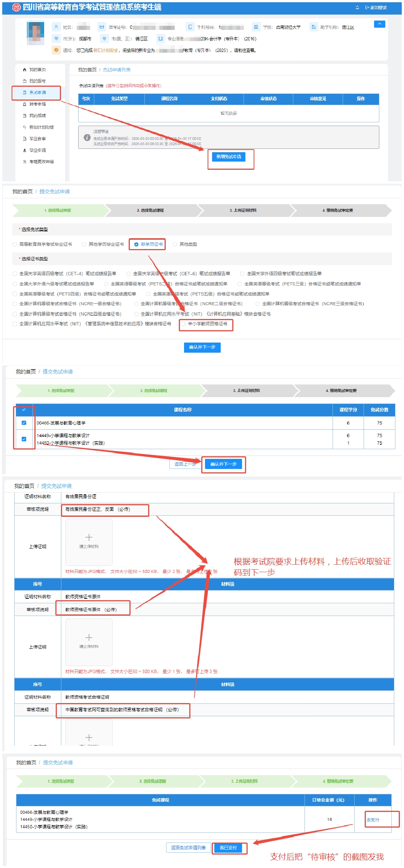This screenshot has width=404, height=868.
Task: Click the system logo in title bar
Action: pos(16,7)
